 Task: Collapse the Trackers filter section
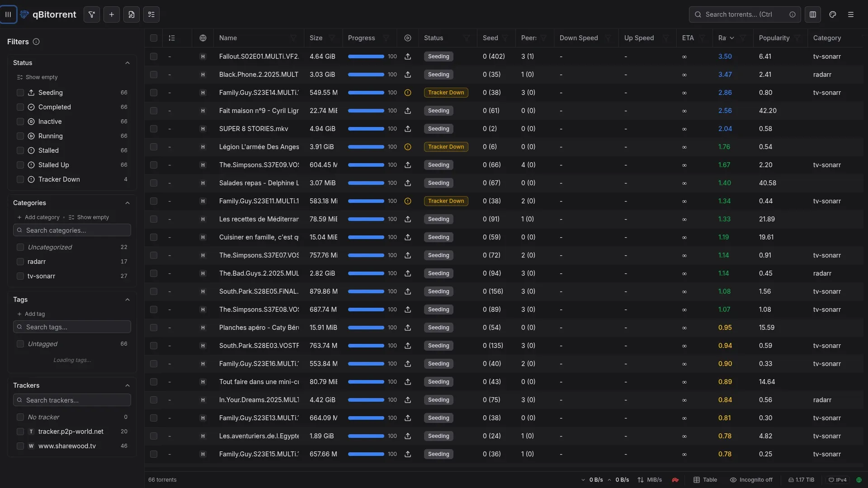pos(127,385)
